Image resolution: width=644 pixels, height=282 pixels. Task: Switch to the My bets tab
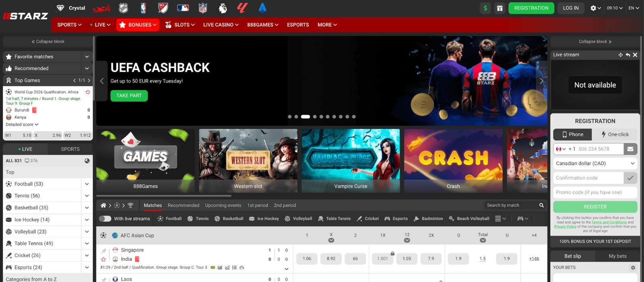click(x=617, y=256)
